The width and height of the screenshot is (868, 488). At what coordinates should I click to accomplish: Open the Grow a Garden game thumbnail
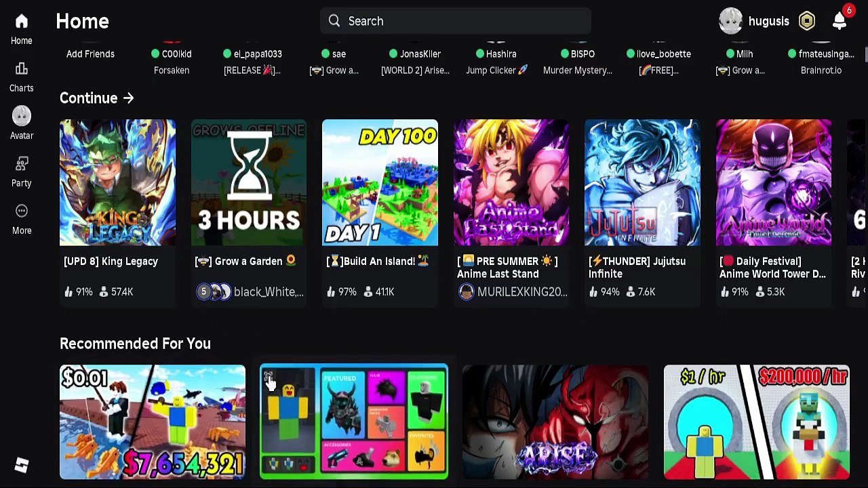pyautogui.click(x=249, y=182)
